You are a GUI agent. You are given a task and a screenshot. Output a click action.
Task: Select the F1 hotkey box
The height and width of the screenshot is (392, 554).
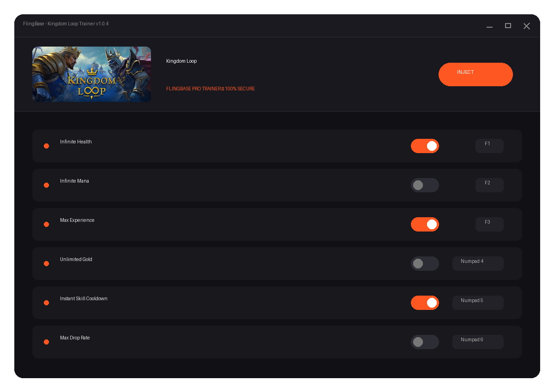pos(489,146)
